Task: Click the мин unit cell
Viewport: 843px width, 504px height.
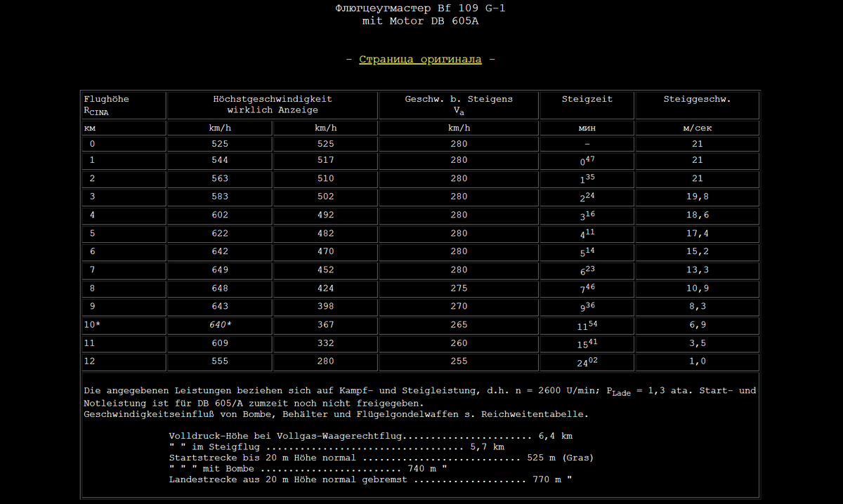Action: [587, 128]
